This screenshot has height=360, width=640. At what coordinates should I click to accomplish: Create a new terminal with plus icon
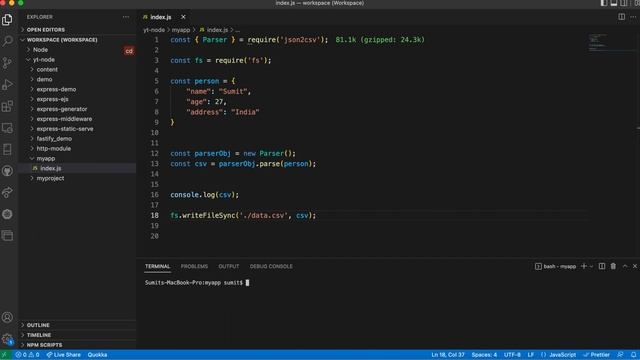[584, 266]
